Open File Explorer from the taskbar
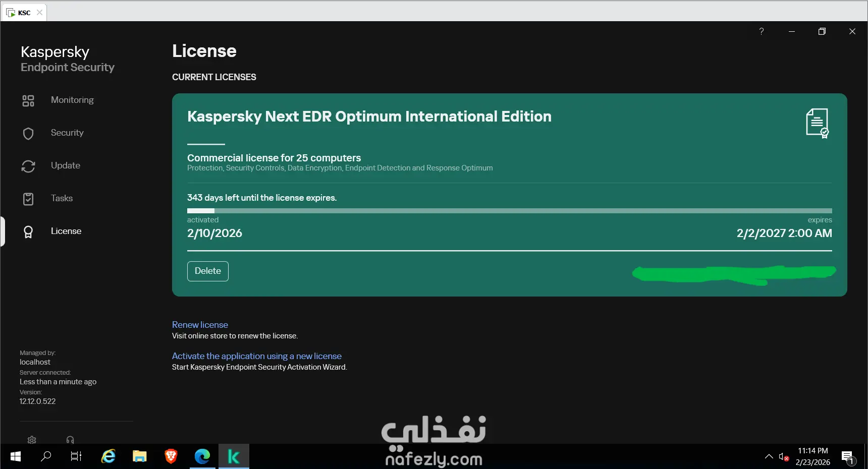 click(x=140, y=456)
